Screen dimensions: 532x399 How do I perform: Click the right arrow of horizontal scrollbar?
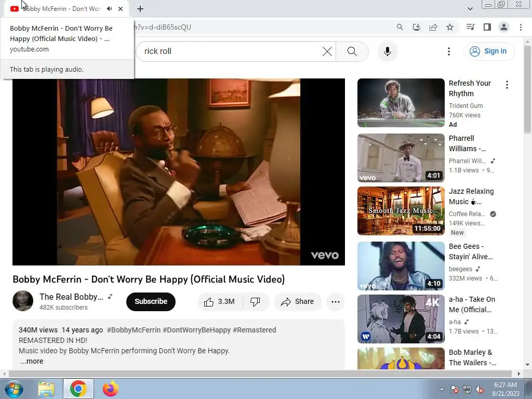click(x=518, y=374)
